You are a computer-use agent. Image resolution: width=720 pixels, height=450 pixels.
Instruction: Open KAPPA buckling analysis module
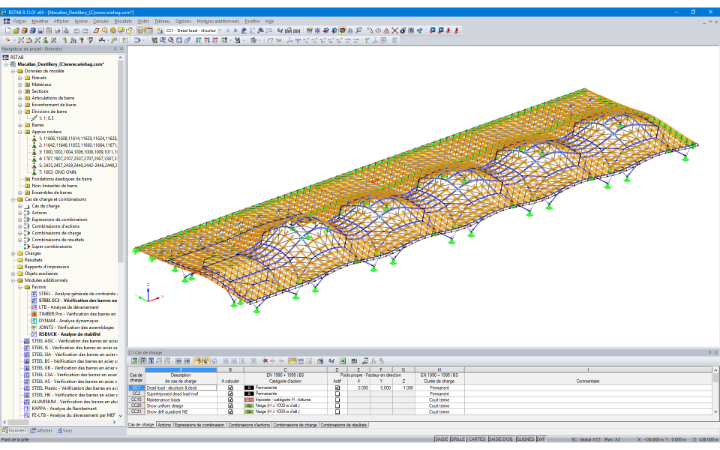click(60, 408)
